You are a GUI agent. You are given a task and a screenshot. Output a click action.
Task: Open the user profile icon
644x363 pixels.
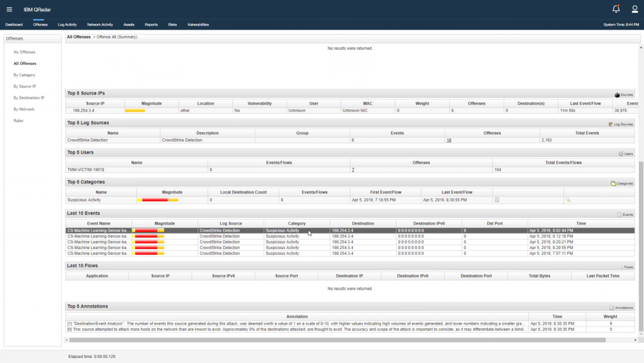click(634, 9)
